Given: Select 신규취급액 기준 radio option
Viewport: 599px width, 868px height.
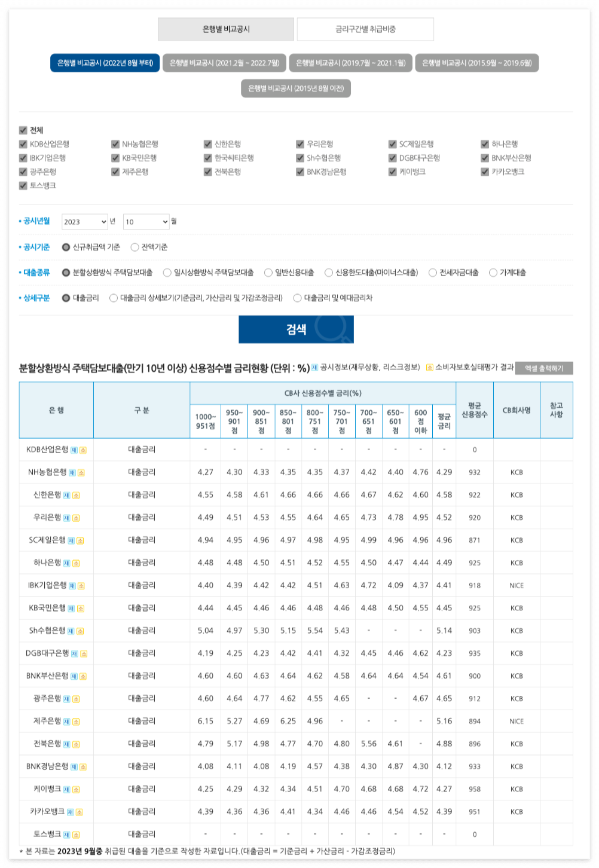Looking at the screenshot, I should pos(66,247).
